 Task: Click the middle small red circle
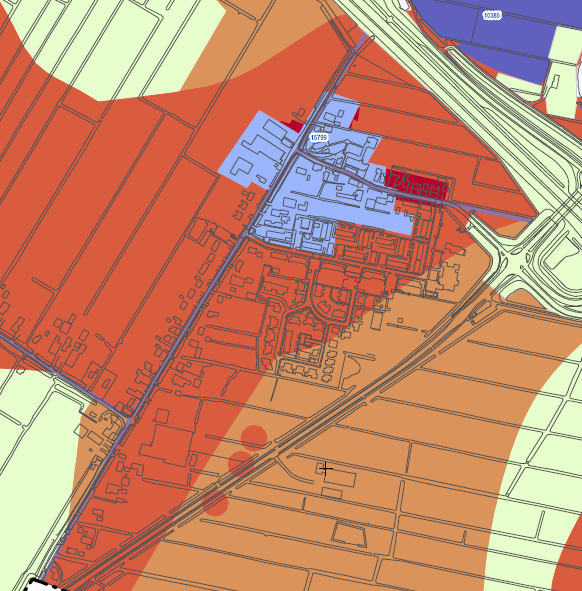(240, 463)
